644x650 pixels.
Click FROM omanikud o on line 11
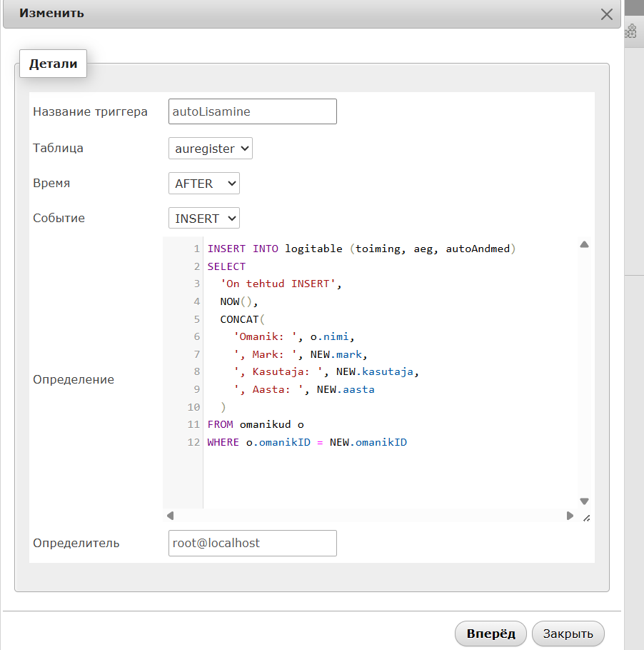point(256,424)
